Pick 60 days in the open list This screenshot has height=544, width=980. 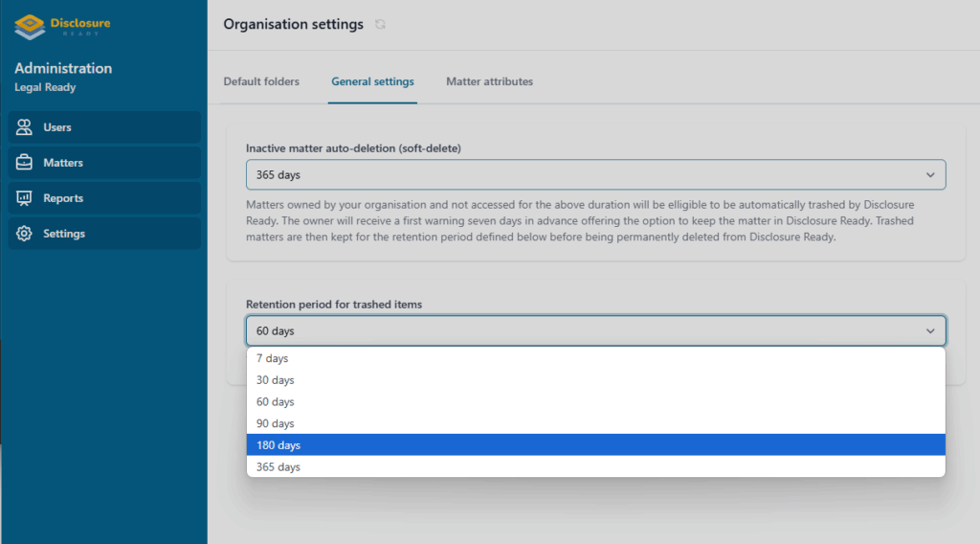pos(275,402)
